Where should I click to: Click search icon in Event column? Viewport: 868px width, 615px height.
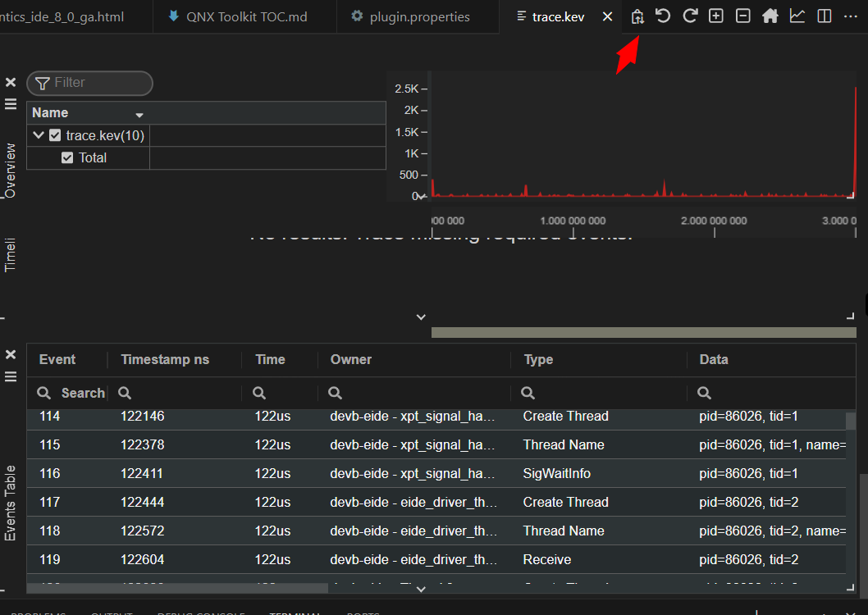(43, 393)
